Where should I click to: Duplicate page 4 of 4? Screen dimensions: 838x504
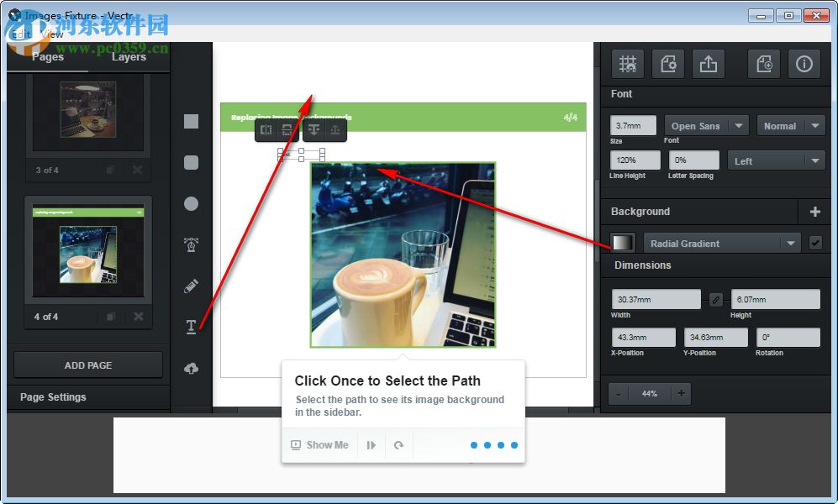tap(111, 317)
